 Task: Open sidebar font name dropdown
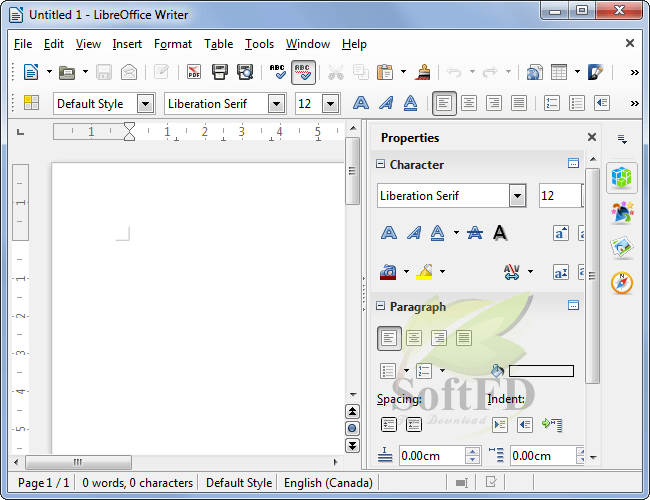pyautogui.click(x=517, y=196)
